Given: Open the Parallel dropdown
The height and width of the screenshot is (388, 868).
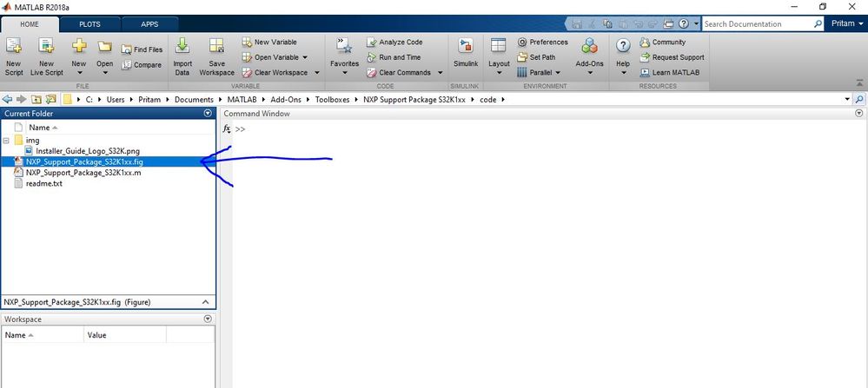Looking at the screenshot, I should pos(539,72).
